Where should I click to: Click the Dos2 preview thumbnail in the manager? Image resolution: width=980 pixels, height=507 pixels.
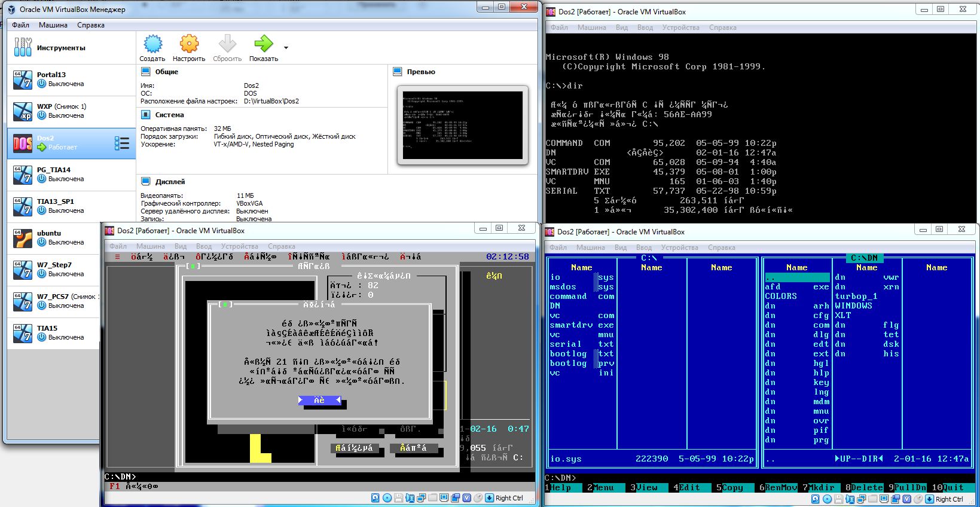(x=463, y=125)
